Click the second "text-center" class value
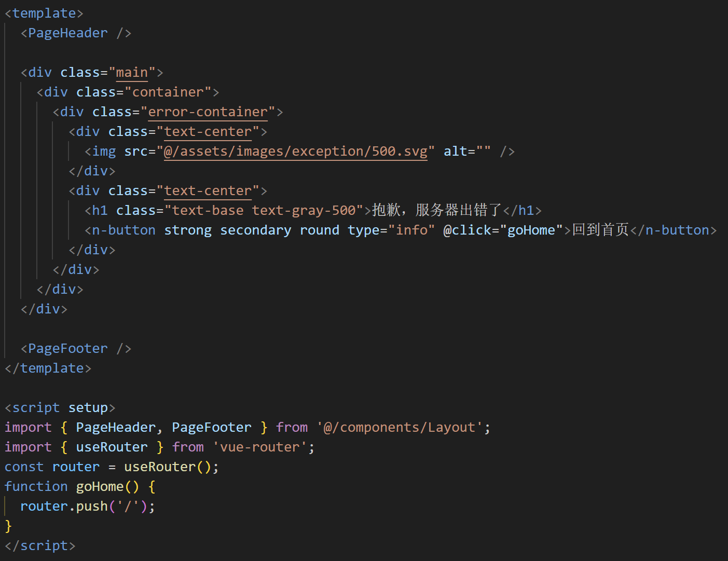 [208, 191]
